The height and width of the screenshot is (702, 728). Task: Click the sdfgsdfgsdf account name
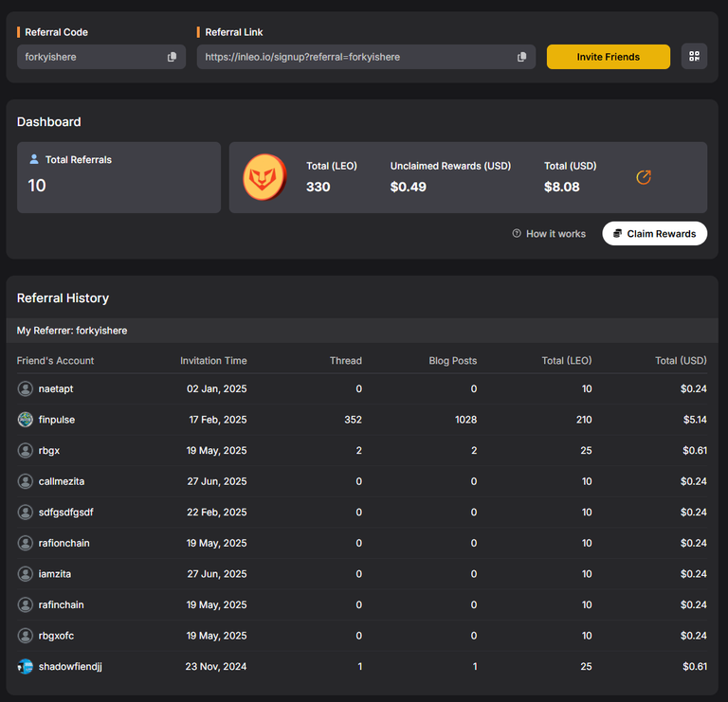(x=66, y=513)
